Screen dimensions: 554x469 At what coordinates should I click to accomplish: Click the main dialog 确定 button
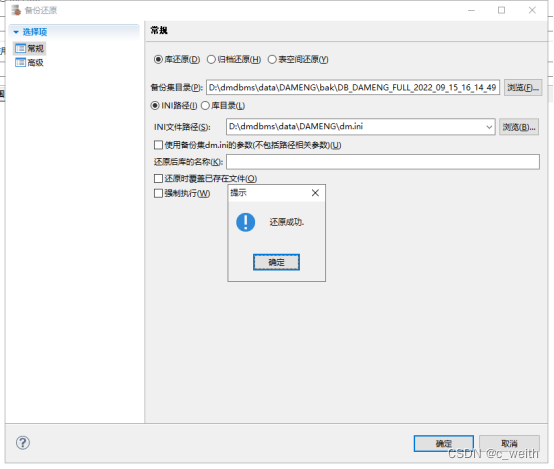(444, 443)
